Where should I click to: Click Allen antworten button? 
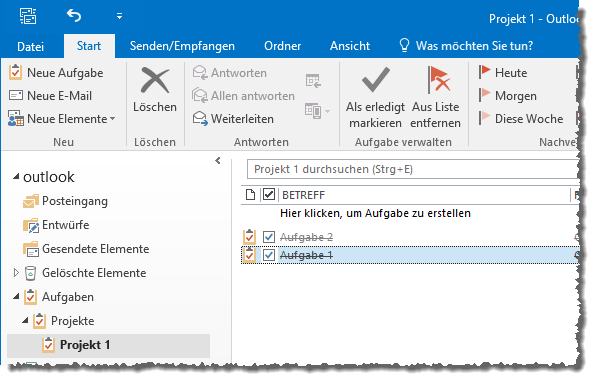pos(243,96)
